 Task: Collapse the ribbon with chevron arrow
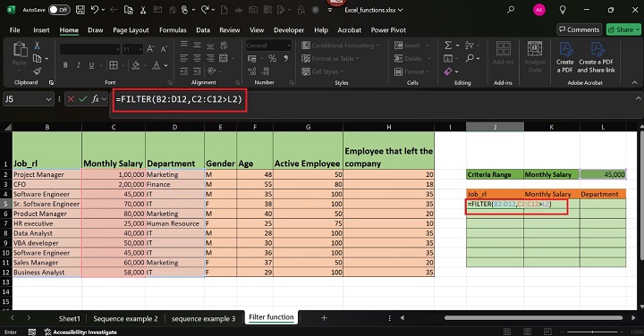pos(634,82)
